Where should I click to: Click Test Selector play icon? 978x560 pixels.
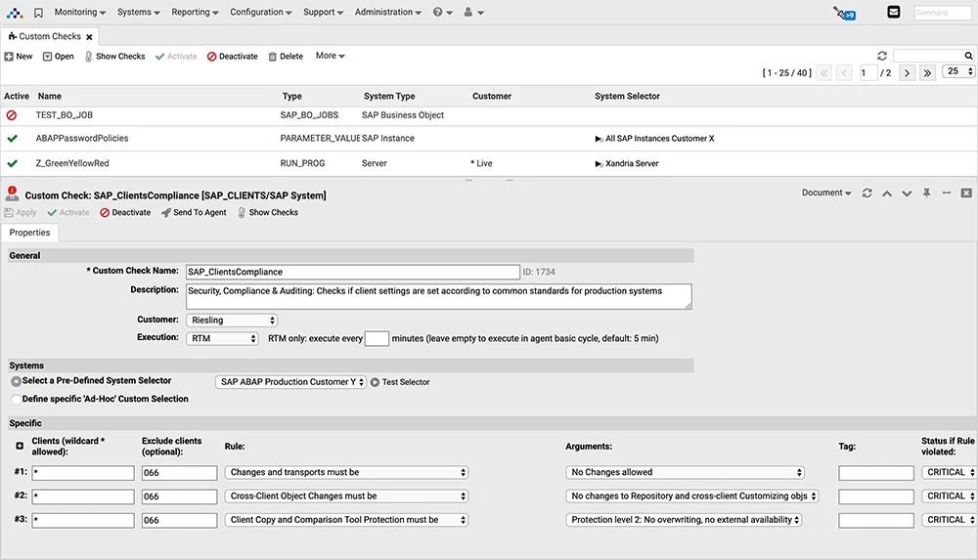coord(375,382)
